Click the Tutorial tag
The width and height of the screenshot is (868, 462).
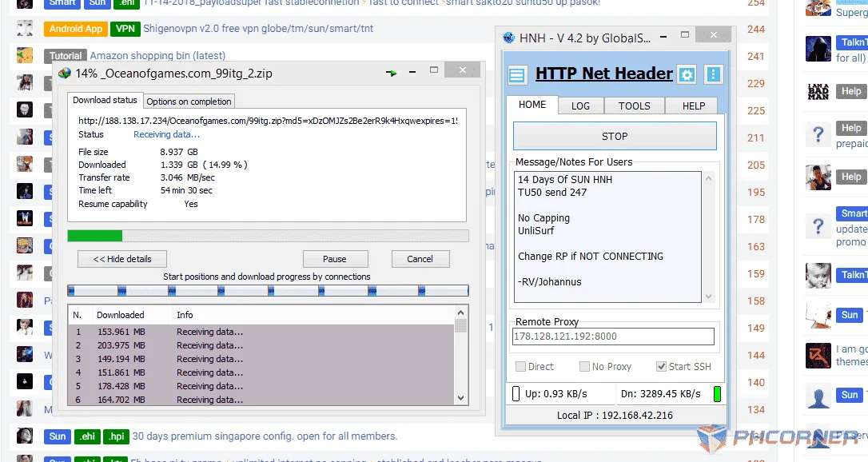point(66,55)
